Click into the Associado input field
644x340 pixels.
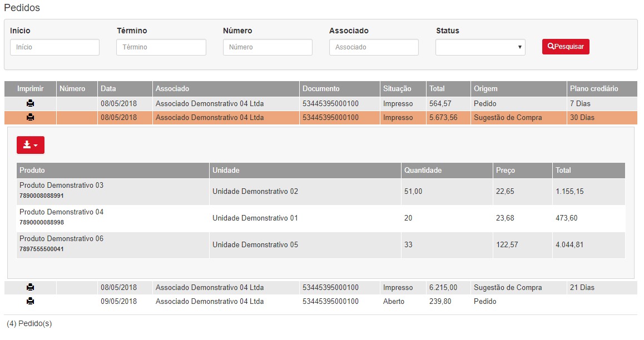pos(374,47)
